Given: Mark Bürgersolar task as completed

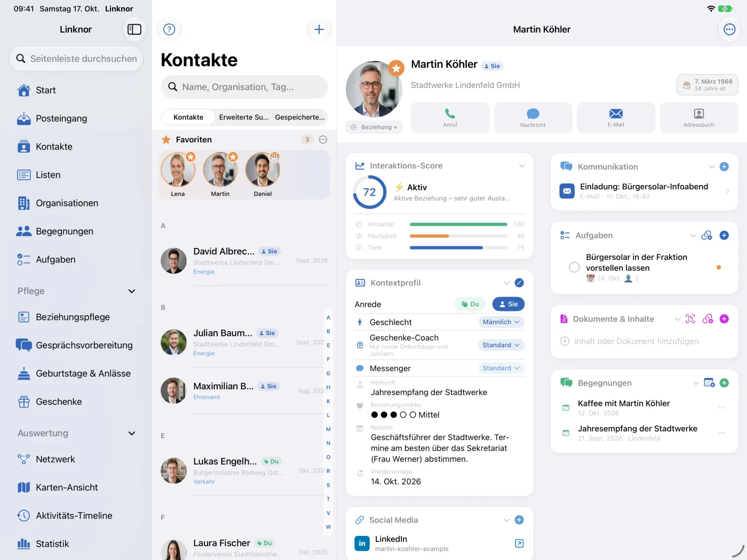Looking at the screenshot, I should (x=574, y=267).
